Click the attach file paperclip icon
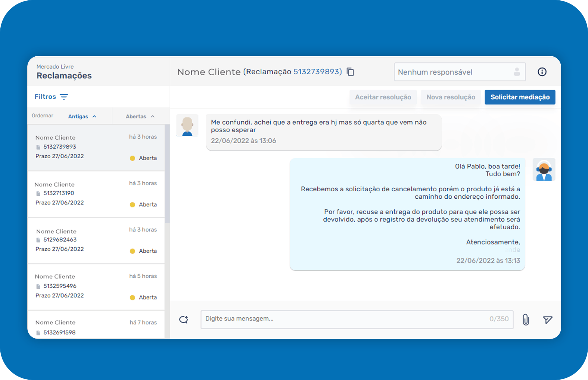 [526, 320]
